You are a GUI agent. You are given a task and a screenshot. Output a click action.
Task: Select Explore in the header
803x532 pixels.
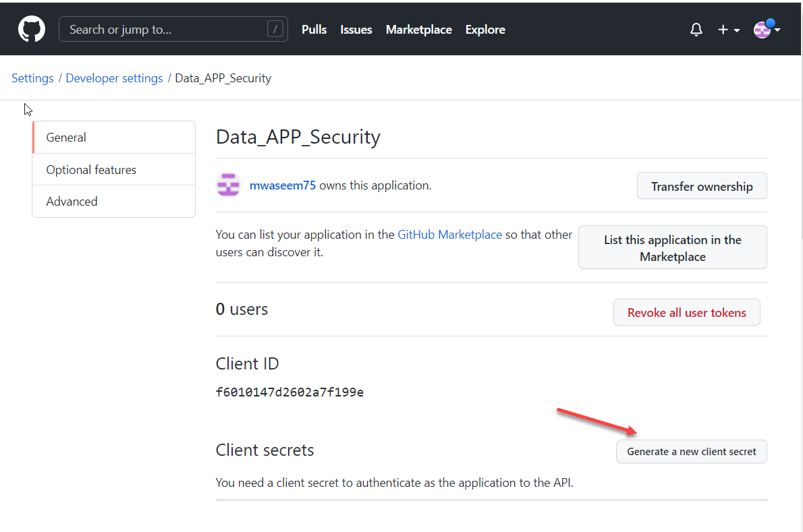[x=485, y=30]
